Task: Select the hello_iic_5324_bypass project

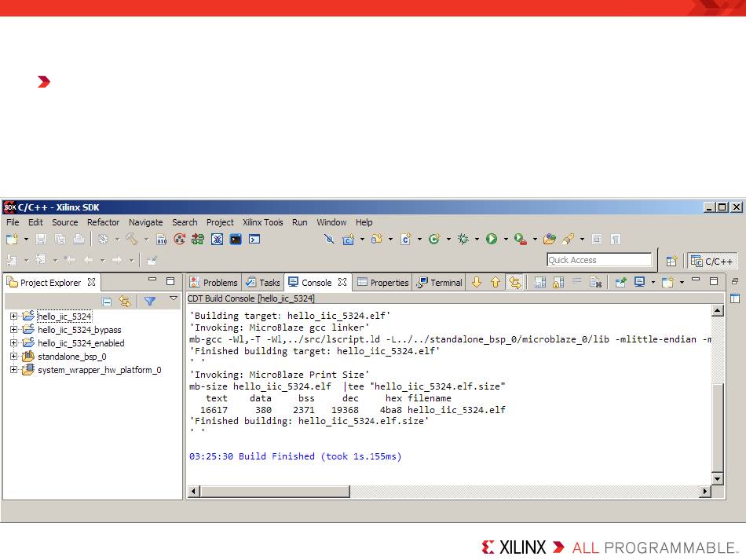Action: 79,330
